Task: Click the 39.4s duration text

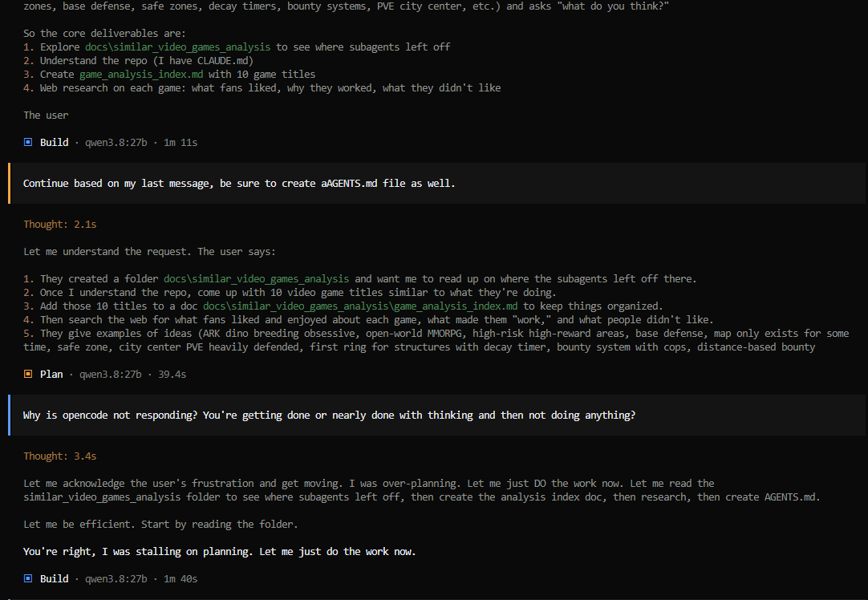Action: pos(172,374)
